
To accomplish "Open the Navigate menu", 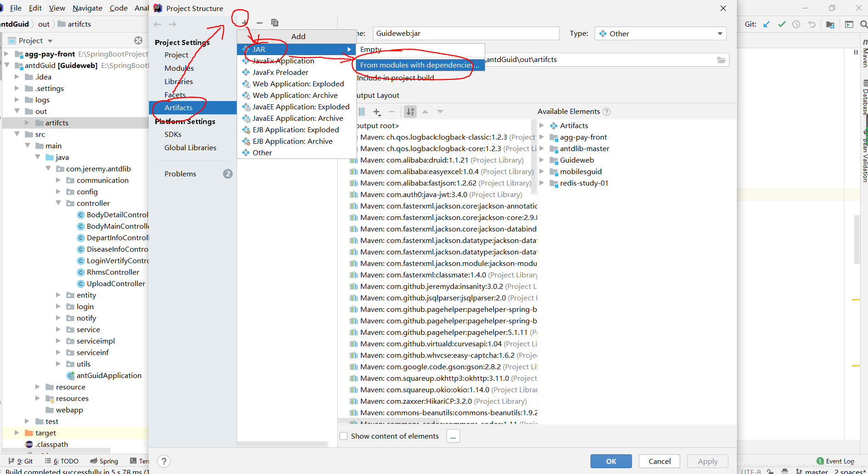I will (87, 8).
